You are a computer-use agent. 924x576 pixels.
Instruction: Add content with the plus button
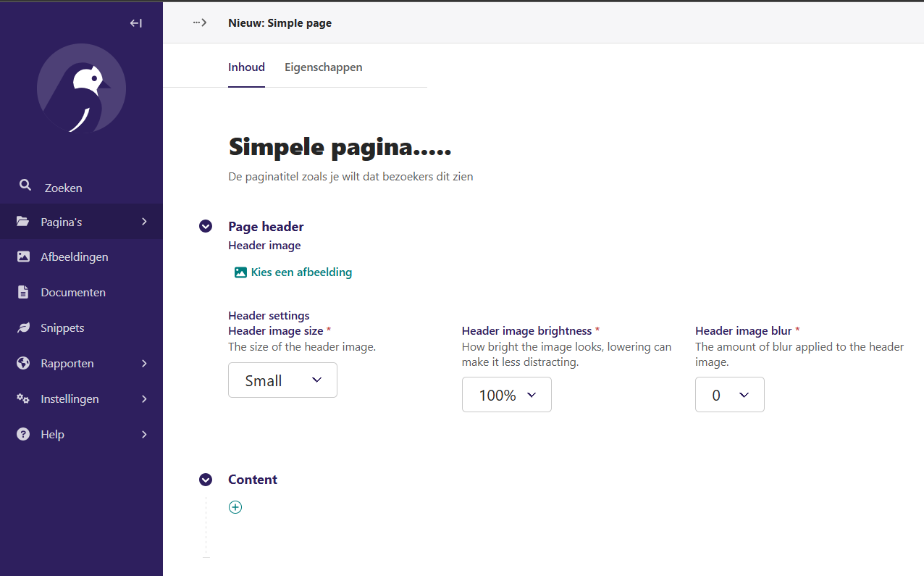(235, 507)
